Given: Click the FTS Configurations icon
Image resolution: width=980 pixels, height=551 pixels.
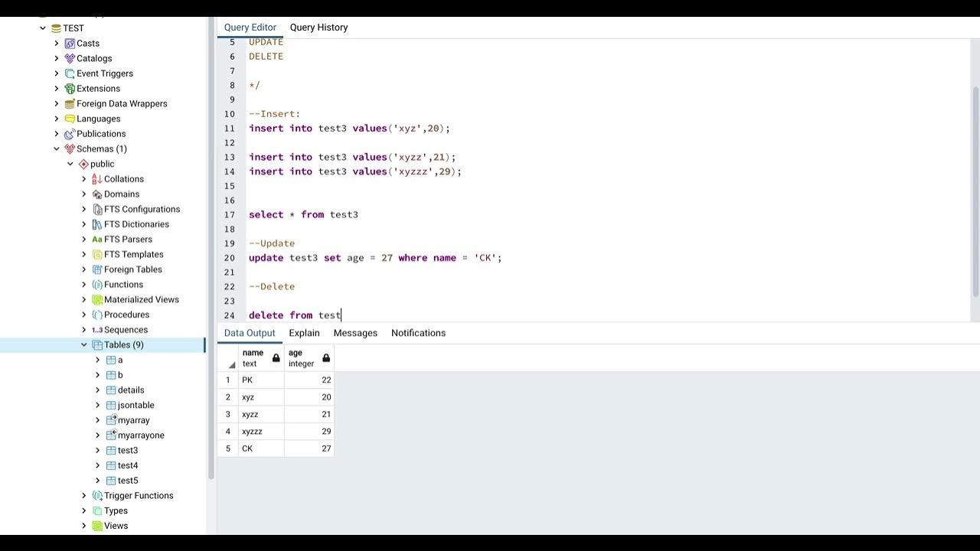Looking at the screenshot, I should tap(97, 209).
